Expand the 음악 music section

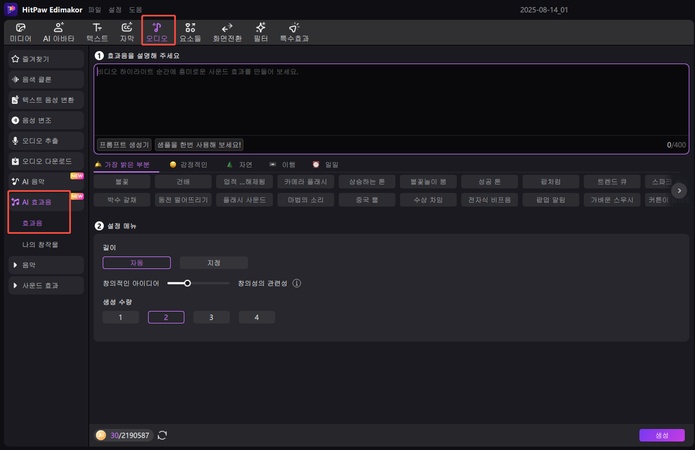46,265
